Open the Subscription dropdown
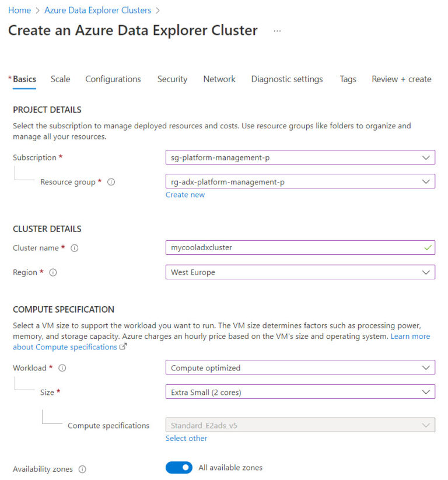This screenshot has height=480, width=448. pyautogui.click(x=428, y=157)
